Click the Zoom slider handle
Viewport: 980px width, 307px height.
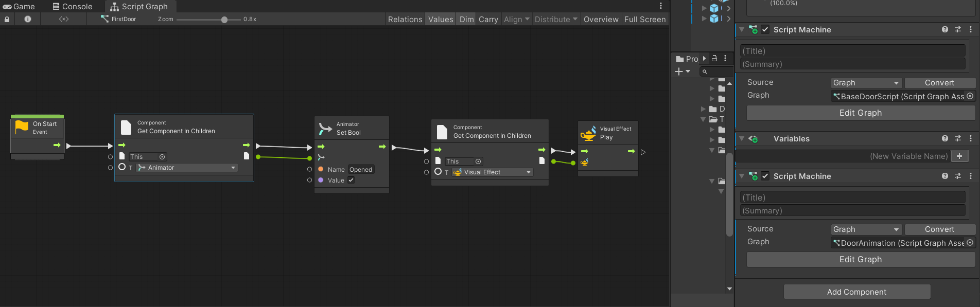pos(224,20)
